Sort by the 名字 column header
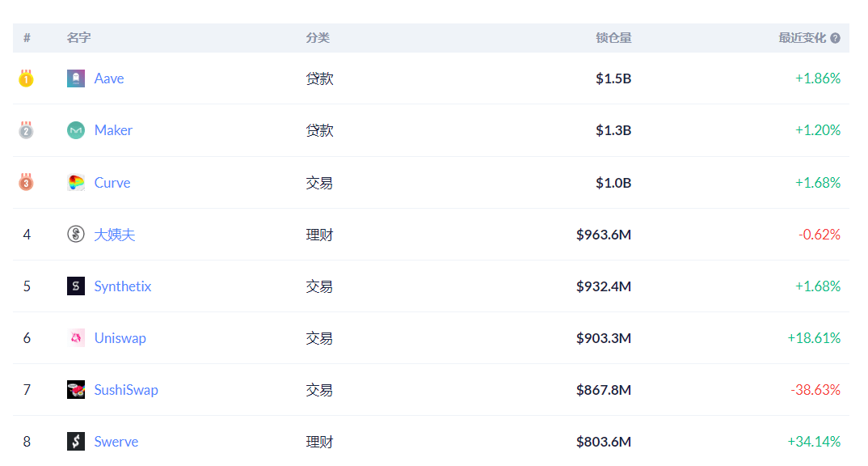Viewport: 868px width, 466px height. coord(78,38)
